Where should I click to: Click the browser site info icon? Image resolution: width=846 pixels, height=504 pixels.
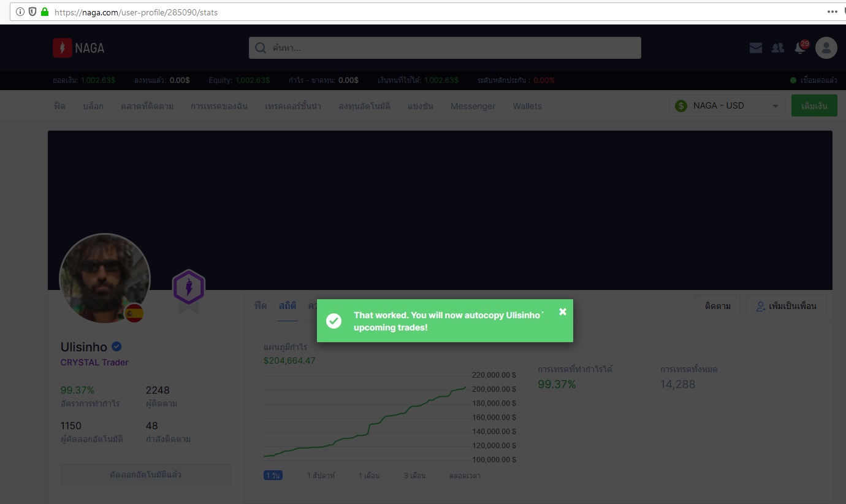[x=20, y=12]
